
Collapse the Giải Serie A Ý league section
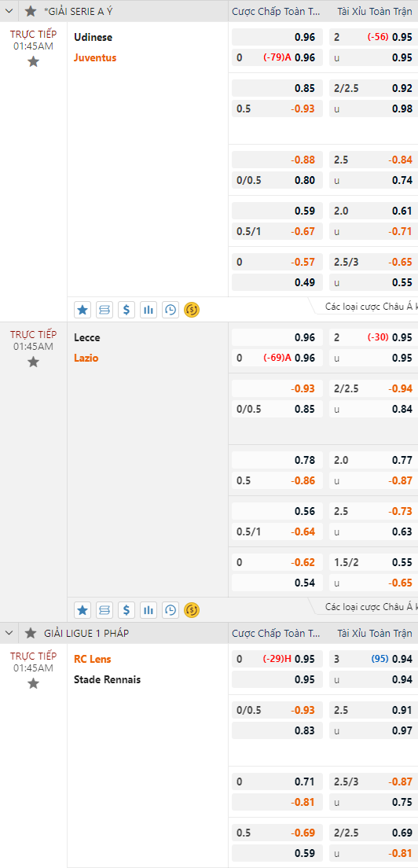[9, 11]
